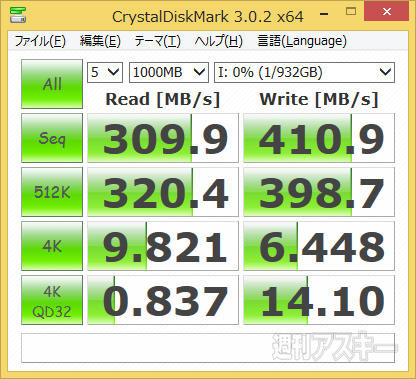Select the Seq read result 309.9
Viewport: 416px width, 379px height.
coord(163,138)
